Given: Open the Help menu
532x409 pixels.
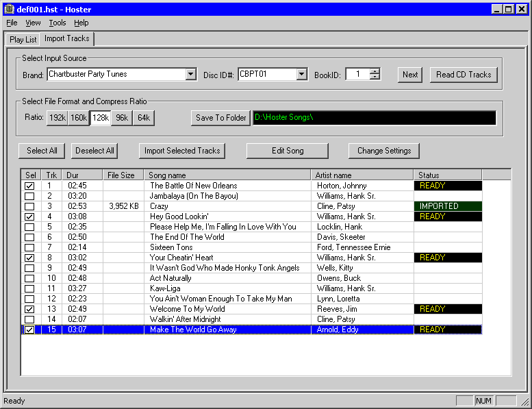Looking at the screenshot, I should (81, 23).
